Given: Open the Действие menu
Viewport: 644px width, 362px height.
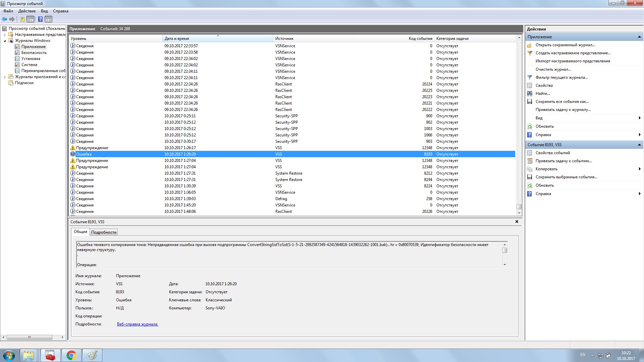Looking at the screenshot, I should 27,11.
